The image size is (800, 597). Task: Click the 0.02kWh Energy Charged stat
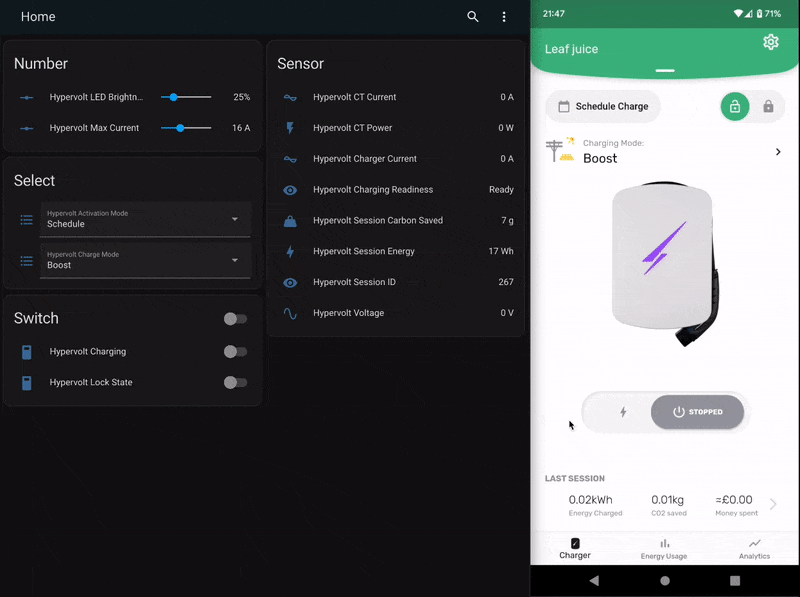click(x=595, y=505)
